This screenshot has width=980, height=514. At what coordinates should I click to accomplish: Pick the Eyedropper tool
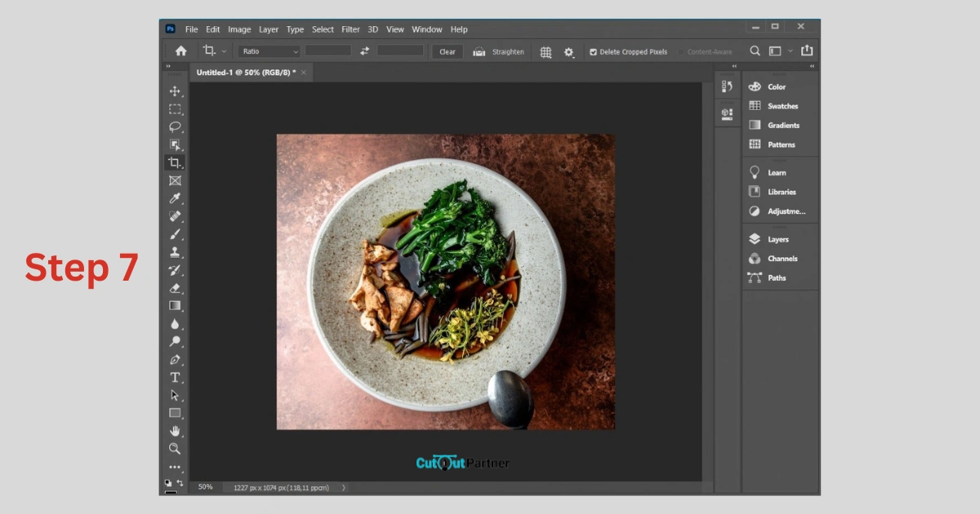coord(175,198)
